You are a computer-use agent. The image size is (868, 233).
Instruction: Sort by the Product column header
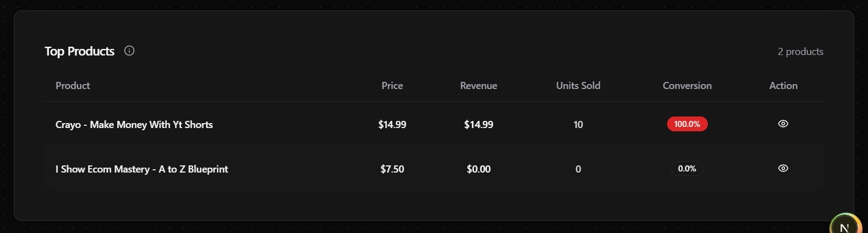tap(73, 86)
